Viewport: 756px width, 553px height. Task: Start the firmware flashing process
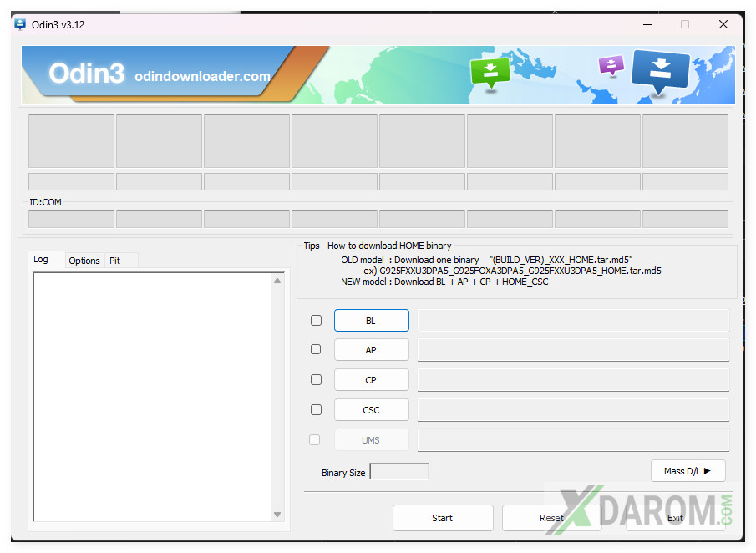coord(443,518)
